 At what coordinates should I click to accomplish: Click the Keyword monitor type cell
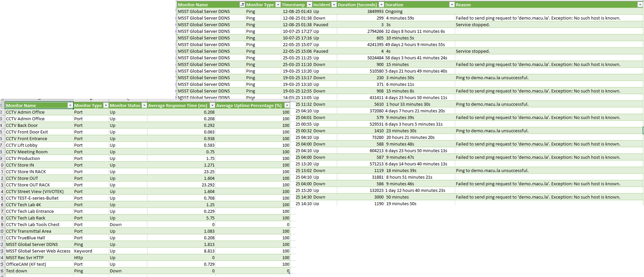click(x=83, y=251)
